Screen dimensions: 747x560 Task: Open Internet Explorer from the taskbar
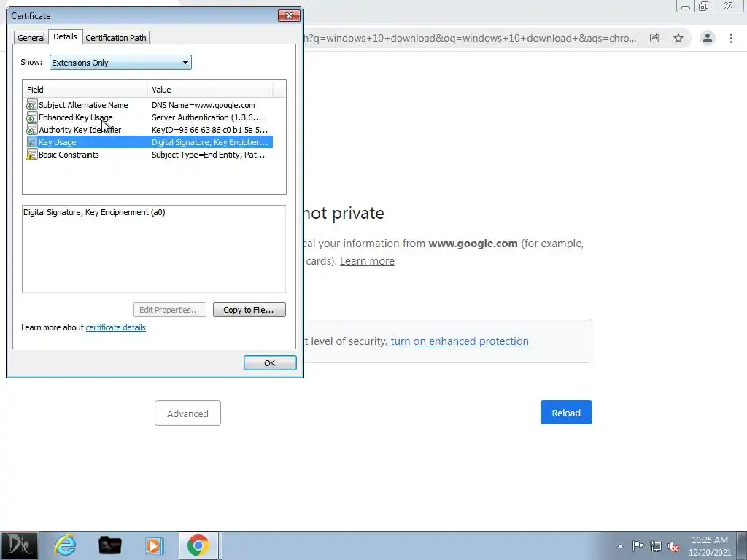(x=65, y=545)
